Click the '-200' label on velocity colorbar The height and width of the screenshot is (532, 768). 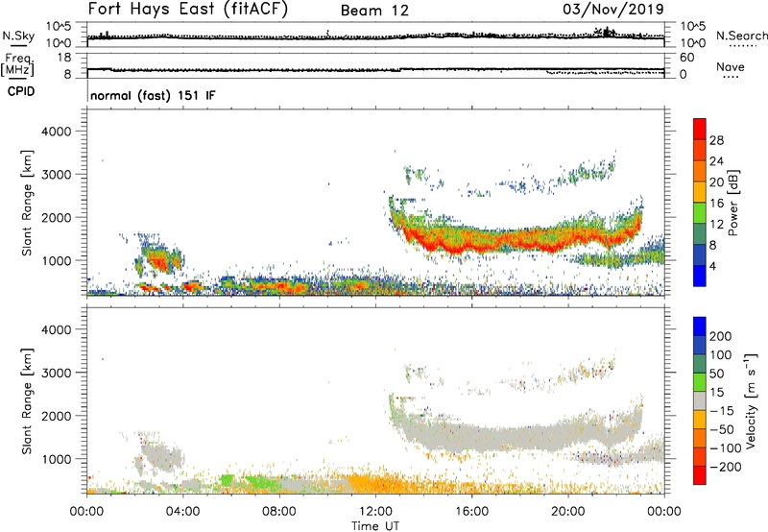(x=726, y=467)
